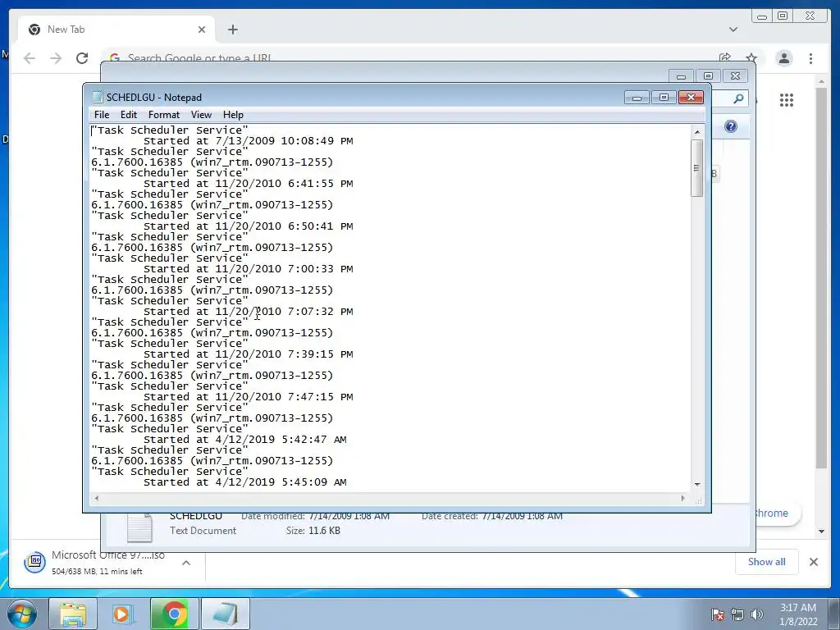Open the Notepad View menu
Viewport: 840px width, 630px height.
[x=202, y=115]
